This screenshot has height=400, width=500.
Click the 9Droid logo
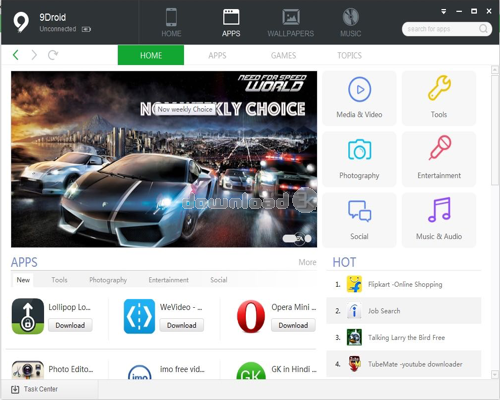tap(21, 22)
